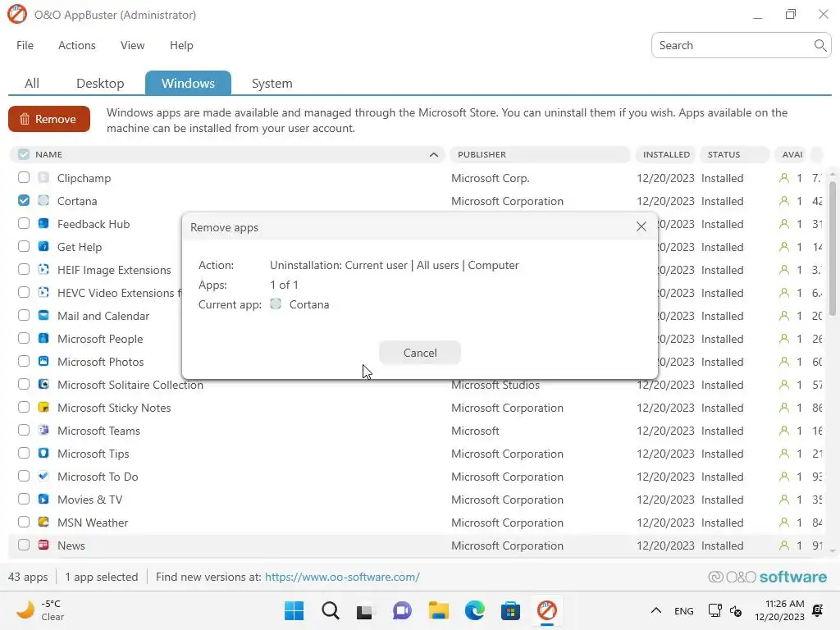The width and height of the screenshot is (840, 630).
Task: Check the Mail and Calendar checkbox
Action: pos(24,316)
